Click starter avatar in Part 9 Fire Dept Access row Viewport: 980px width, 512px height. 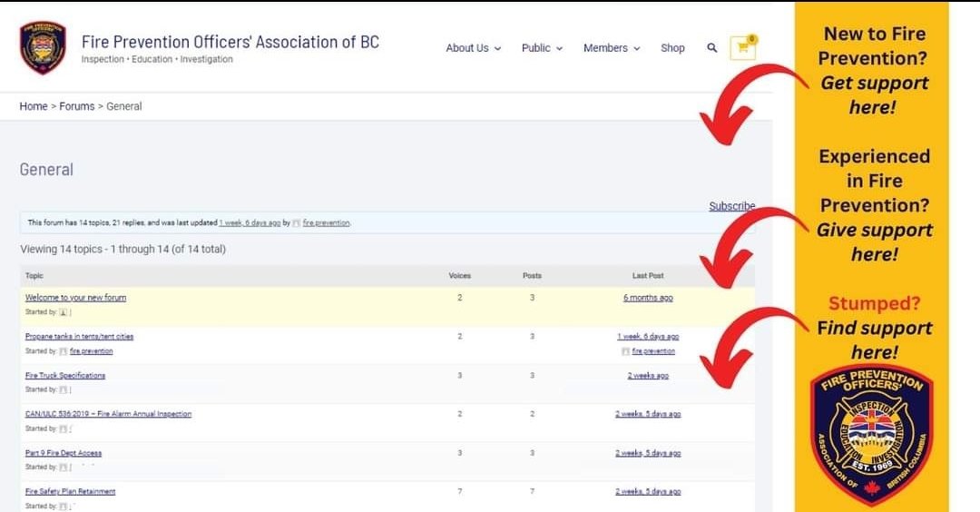pos(64,467)
